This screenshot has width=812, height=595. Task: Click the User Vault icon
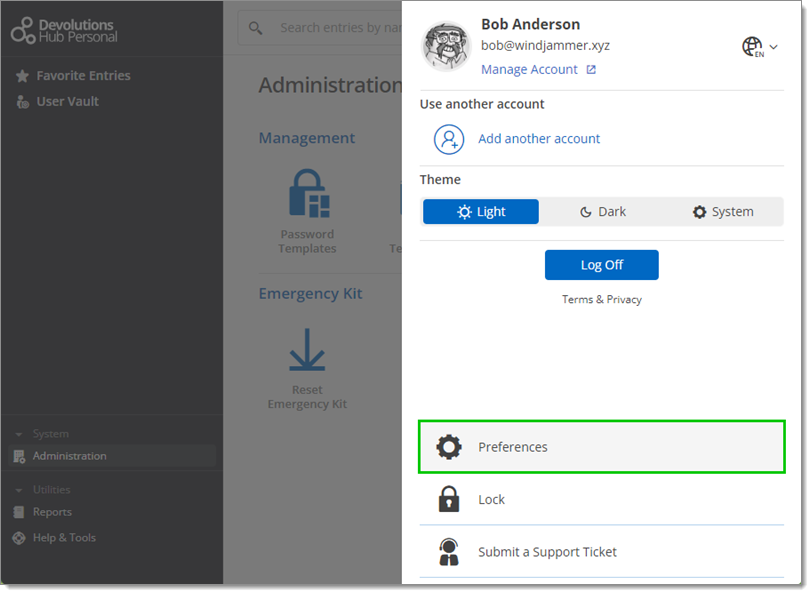22,102
